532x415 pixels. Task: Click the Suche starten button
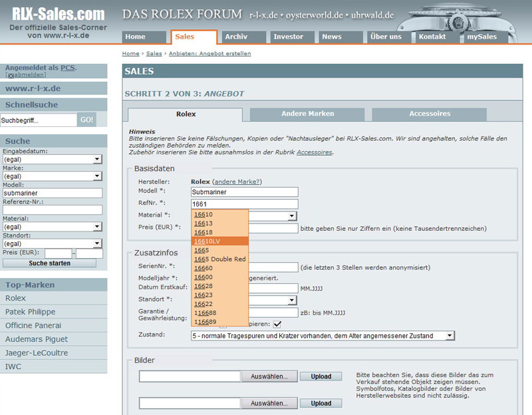(x=49, y=263)
